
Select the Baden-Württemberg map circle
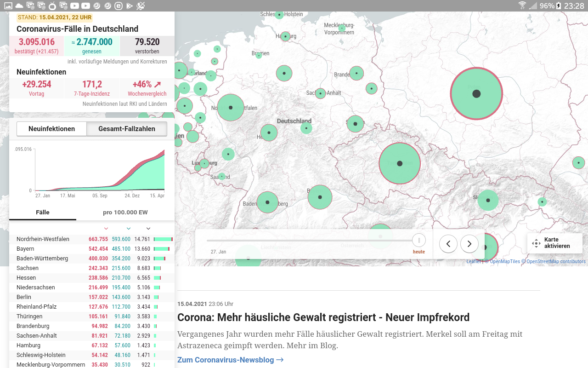click(267, 202)
